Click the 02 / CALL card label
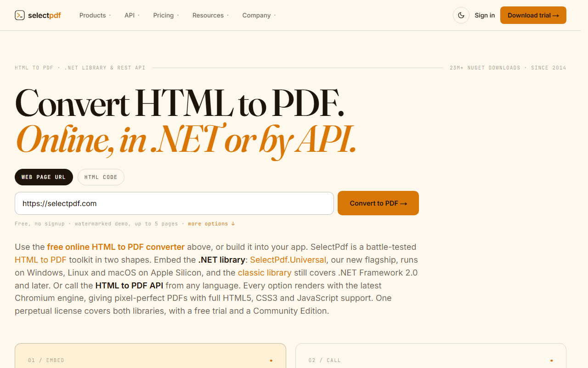Image resolution: width=588 pixels, height=368 pixels. click(x=325, y=360)
